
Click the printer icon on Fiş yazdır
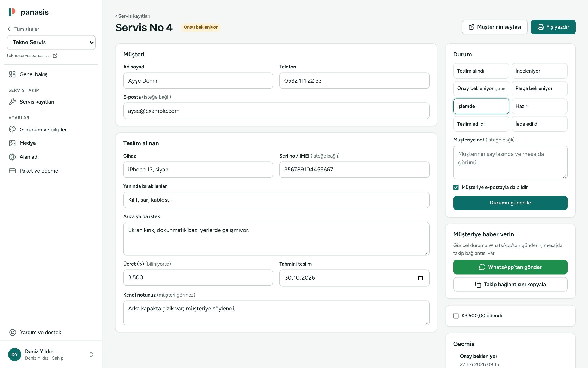click(541, 27)
